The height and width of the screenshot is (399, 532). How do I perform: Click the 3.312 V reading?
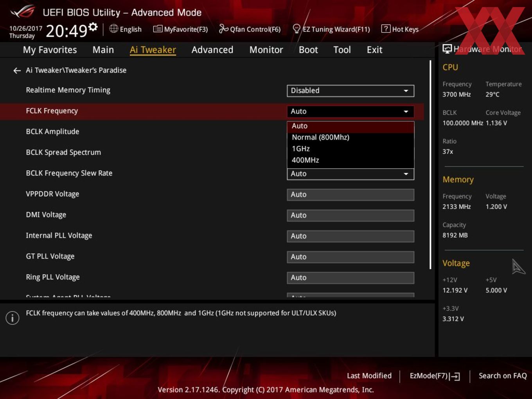[x=453, y=319]
